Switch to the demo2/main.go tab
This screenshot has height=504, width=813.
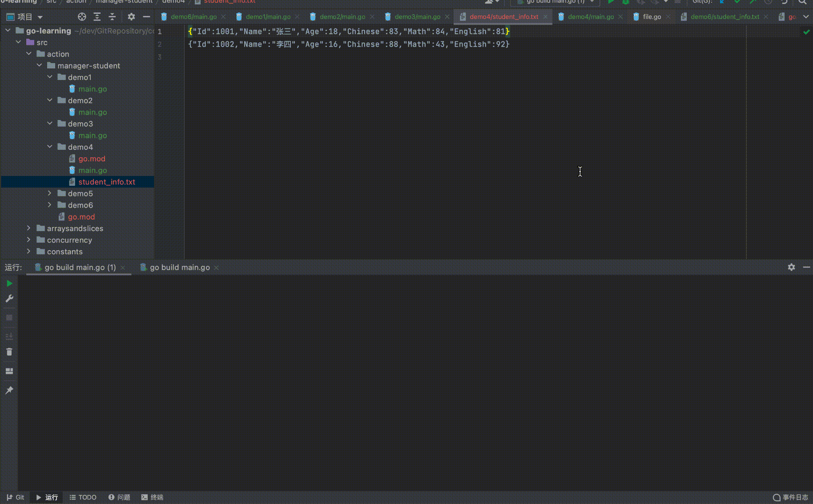click(x=342, y=17)
